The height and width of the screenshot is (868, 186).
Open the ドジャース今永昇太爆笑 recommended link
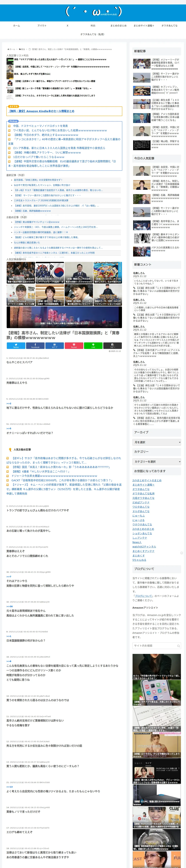click(54, 476)
